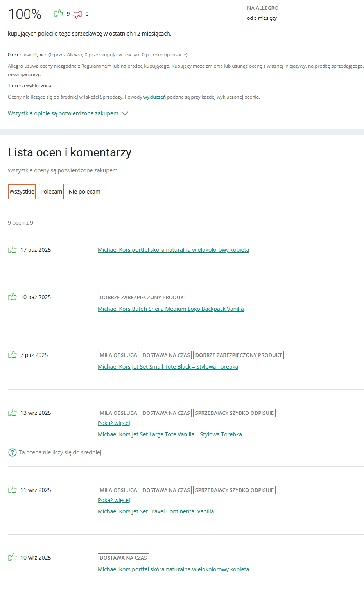Viewport: 364px width, 601px height.
Task: Click thumbs-up icon beside 11 wrz 2025 review
Action: click(x=13, y=490)
